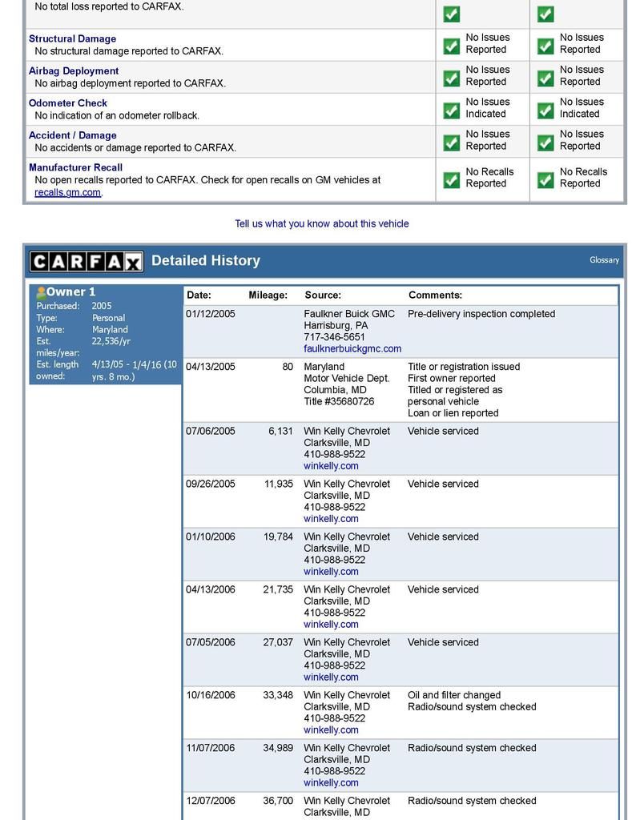644x820 pixels.
Task: Click the left green checkmark in Manufacturer Recall row
Action: tap(452, 180)
